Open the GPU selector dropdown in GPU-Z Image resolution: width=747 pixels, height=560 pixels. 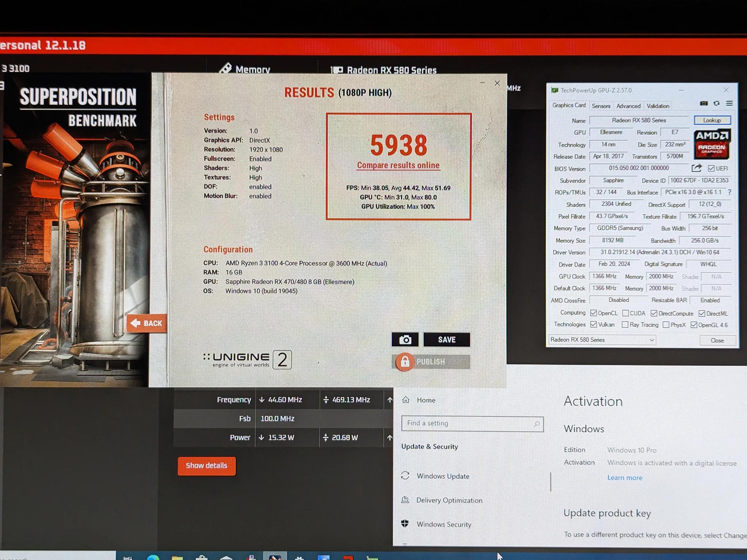(602, 340)
